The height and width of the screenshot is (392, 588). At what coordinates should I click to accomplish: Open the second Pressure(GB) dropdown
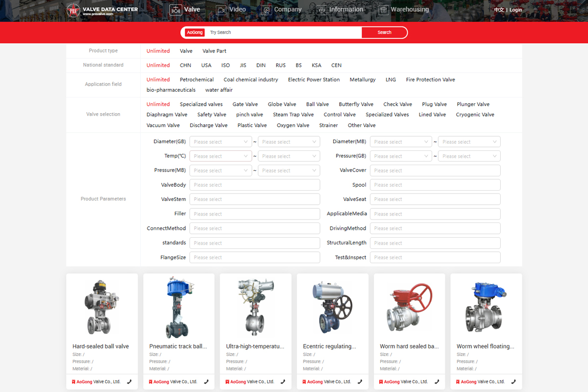469,156
